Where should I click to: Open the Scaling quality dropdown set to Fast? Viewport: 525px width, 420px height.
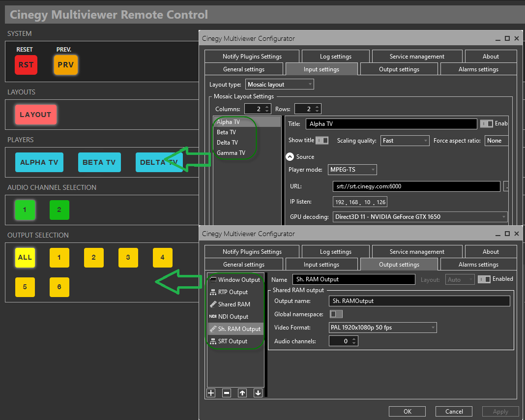tap(405, 140)
